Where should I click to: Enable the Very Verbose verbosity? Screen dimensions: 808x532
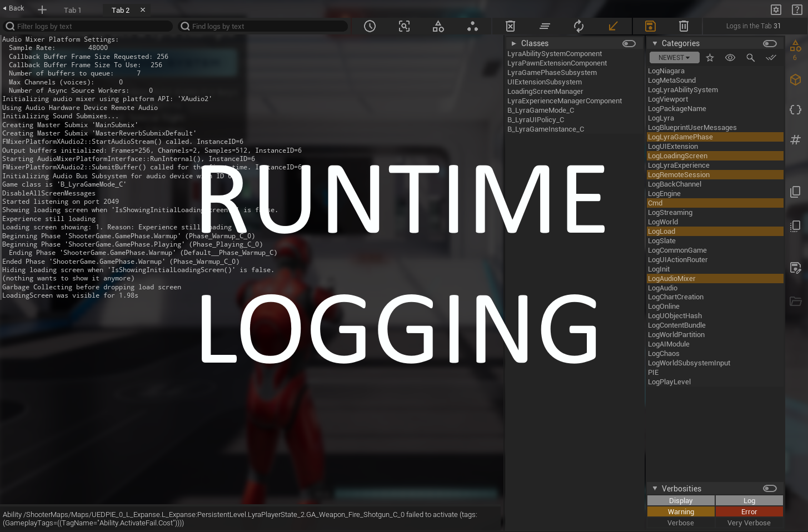click(x=749, y=523)
